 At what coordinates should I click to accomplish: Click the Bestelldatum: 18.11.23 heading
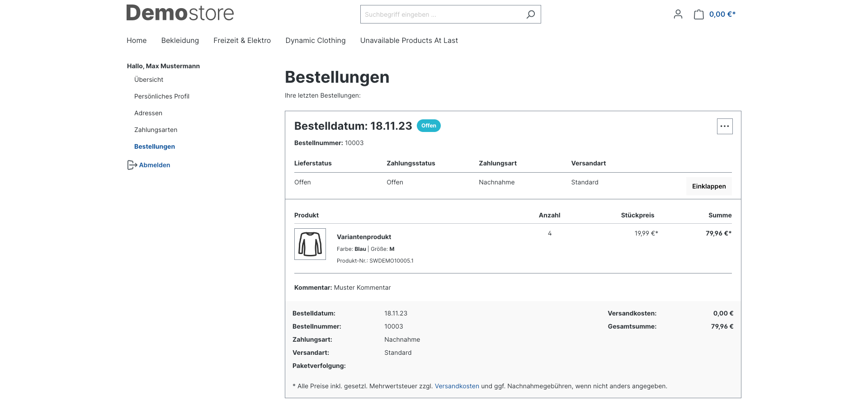pyautogui.click(x=353, y=126)
